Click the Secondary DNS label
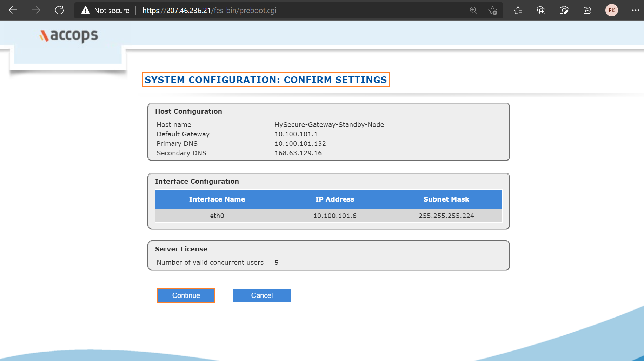Viewport: 644px width, 361px height. coord(181,153)
